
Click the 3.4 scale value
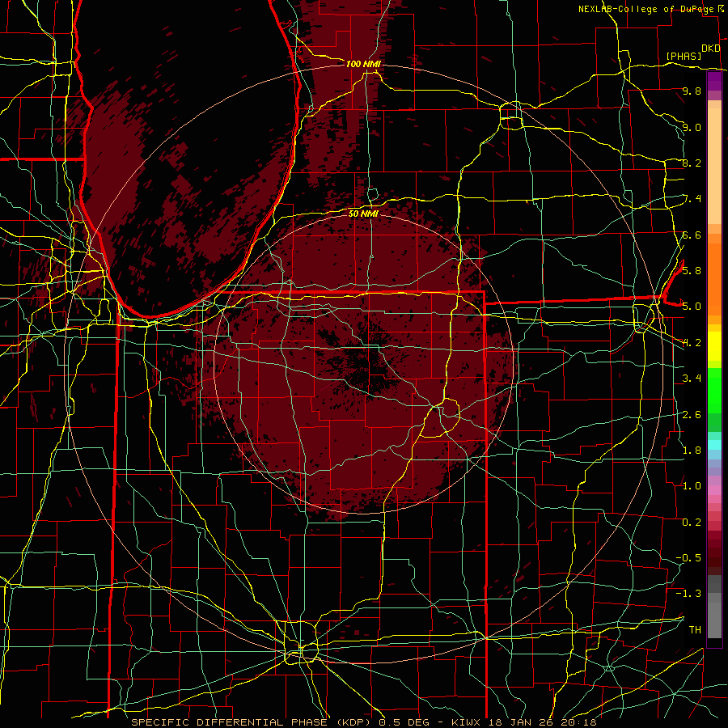[692, 378]
